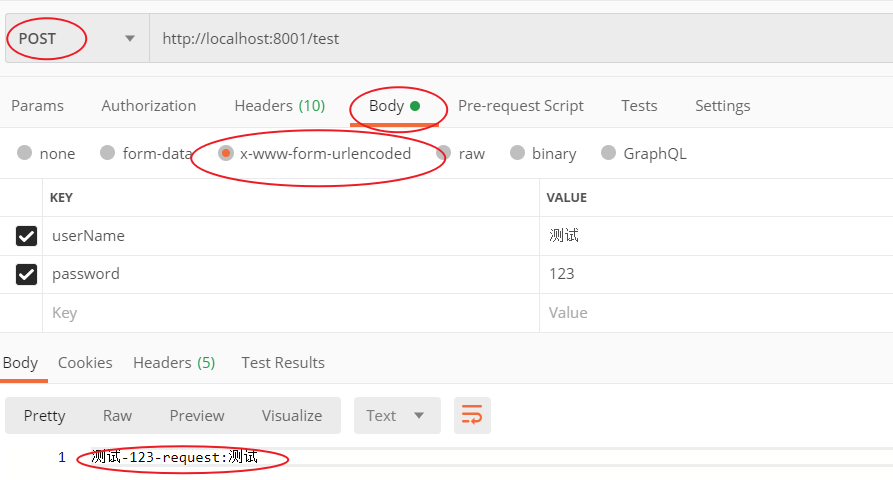The height and width of the screenshot is (480, 893).
Task: Click the response line 1 text
Action: pyautogui.click(x=174, y=457)
